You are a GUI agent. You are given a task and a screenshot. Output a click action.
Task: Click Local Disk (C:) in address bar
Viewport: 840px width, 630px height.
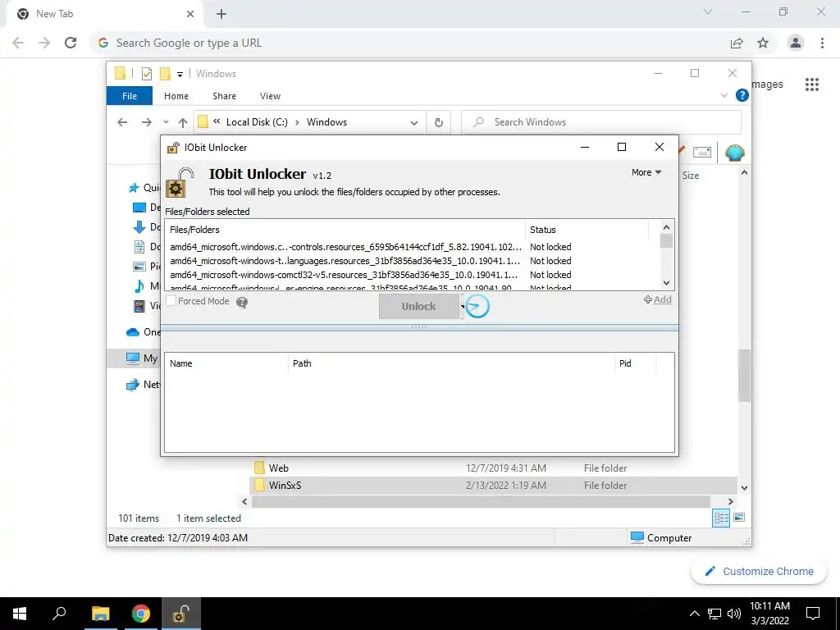click(x=257, y=122)
